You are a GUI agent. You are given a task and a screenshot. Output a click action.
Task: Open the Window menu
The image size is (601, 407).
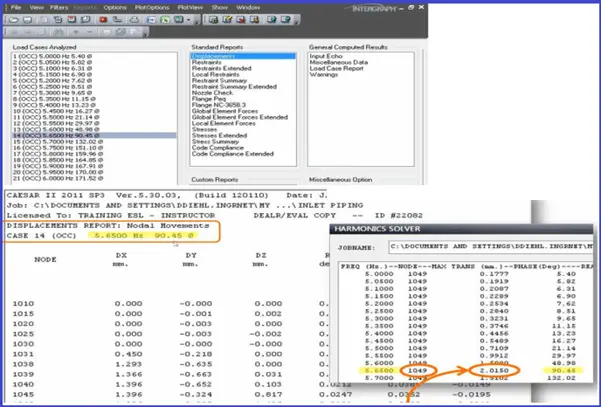coord(248,7)
